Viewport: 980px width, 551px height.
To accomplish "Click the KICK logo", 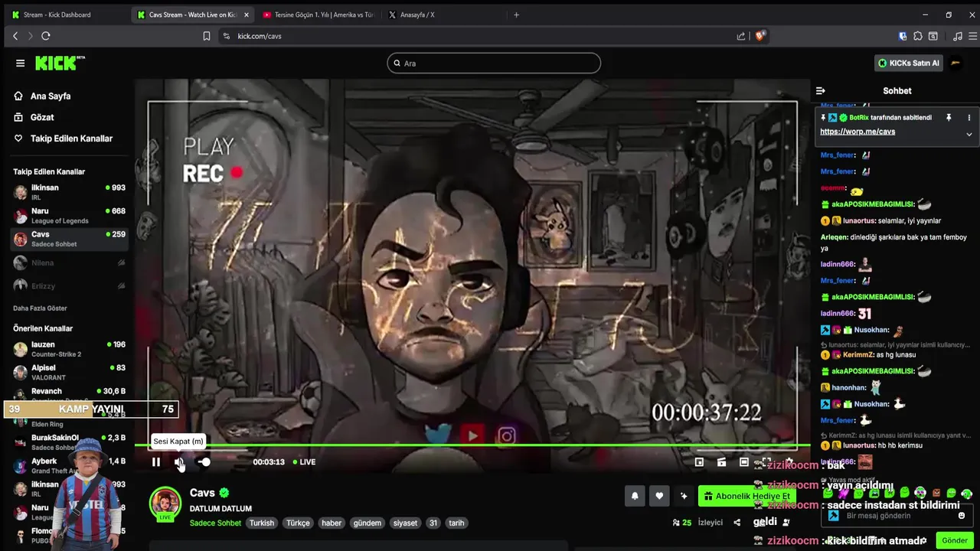I will pos(60,63).
